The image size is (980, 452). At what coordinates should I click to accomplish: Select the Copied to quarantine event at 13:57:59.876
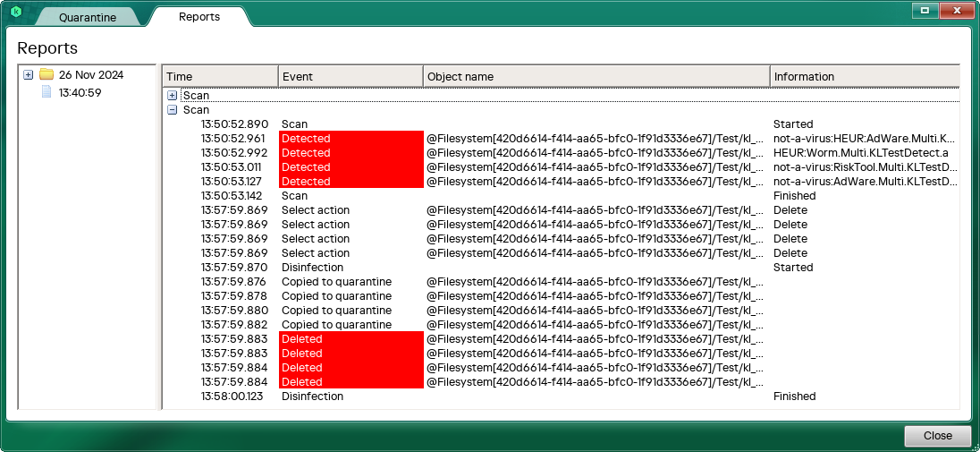pyautogui.click(x=336, y=282)
